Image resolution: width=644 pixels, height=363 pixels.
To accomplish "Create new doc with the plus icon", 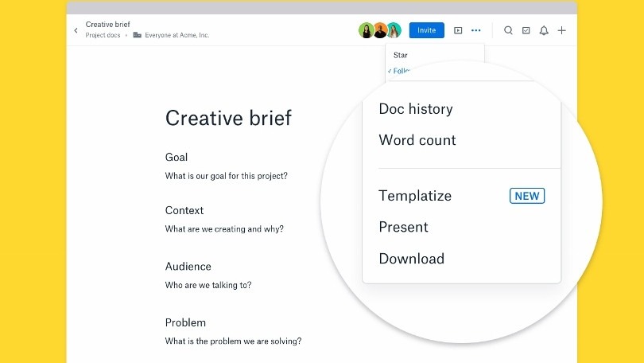I will [561, 30].
